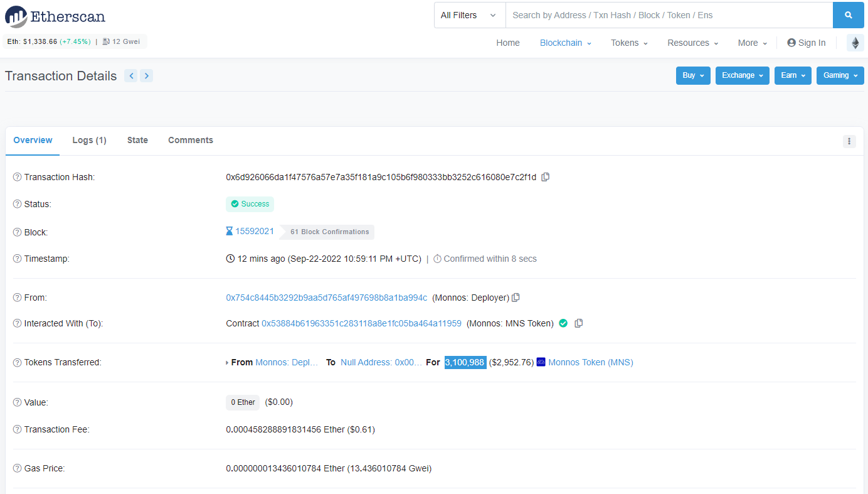
Task: Open Monnos: Depl... token sender link
Action: tap(287, 362)
